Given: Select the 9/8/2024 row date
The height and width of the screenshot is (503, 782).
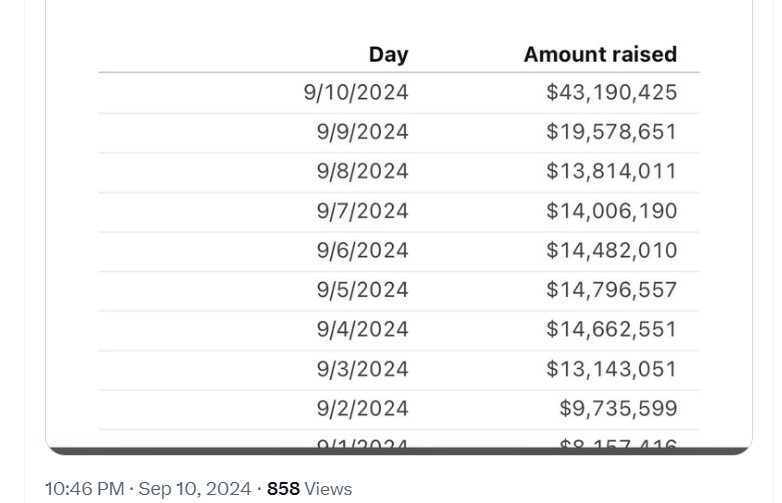Looking at the screenshot, I should pyautogui.click(x=363, y=171).
